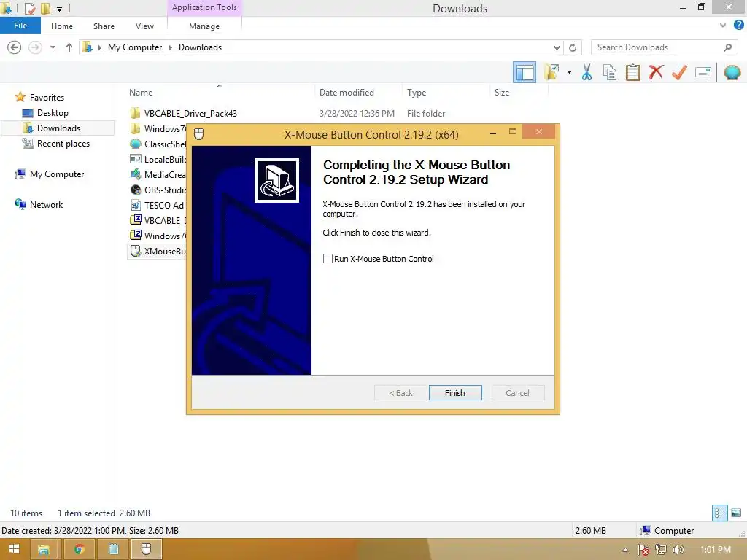Select Network in navigation pane
The width and height of the screenshot is (747, 560).
[x=46, y=205]
